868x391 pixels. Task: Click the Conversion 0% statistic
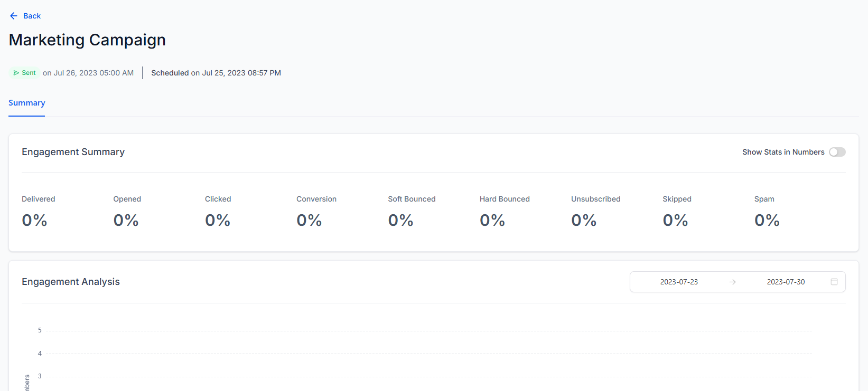309,220
